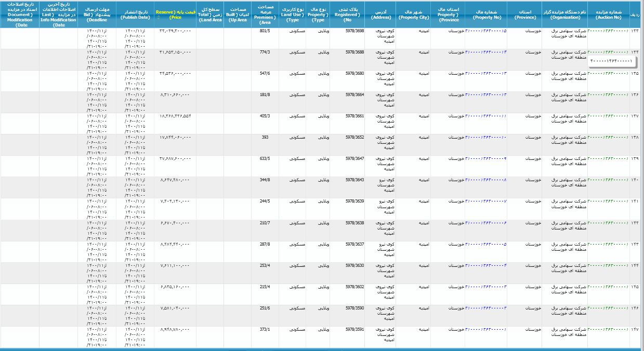
Task: Click the Land Use Type column header
Action: 293,14
